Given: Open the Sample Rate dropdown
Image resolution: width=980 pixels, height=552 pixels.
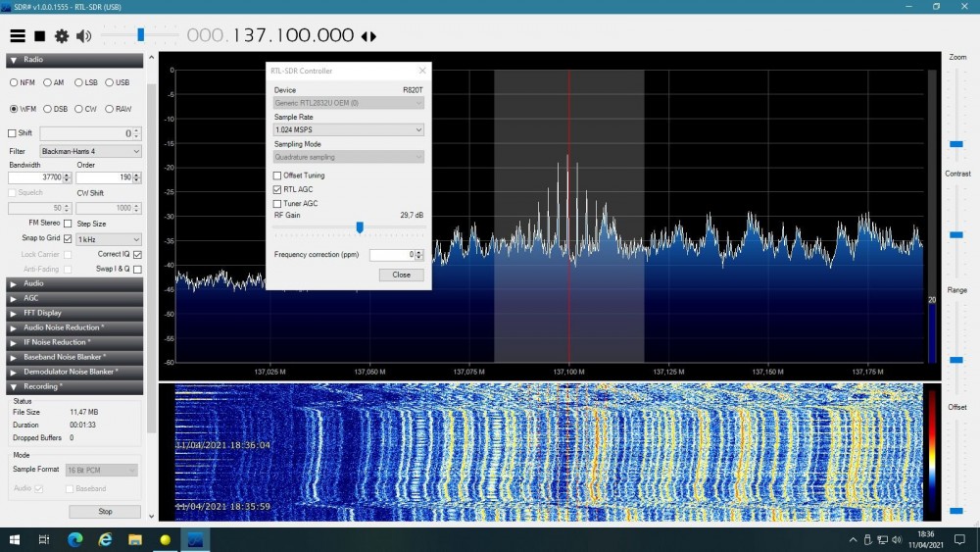Looking at the screenshot, I should [x=349, y=130].
